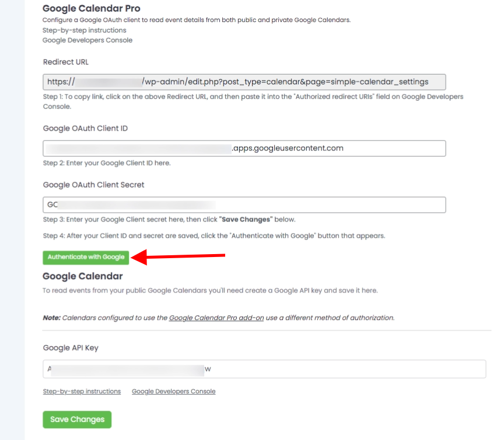Focus the Google OAuth Client Secret input field
504x440 pixels.
point(244,205)
